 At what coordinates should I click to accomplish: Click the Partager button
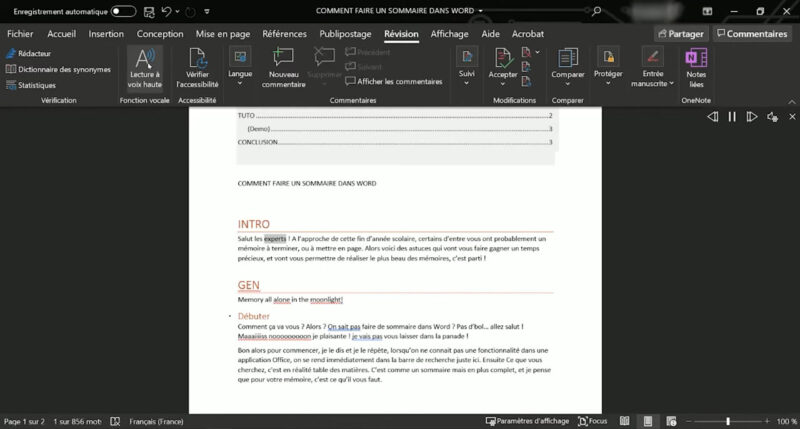[679, 33]
